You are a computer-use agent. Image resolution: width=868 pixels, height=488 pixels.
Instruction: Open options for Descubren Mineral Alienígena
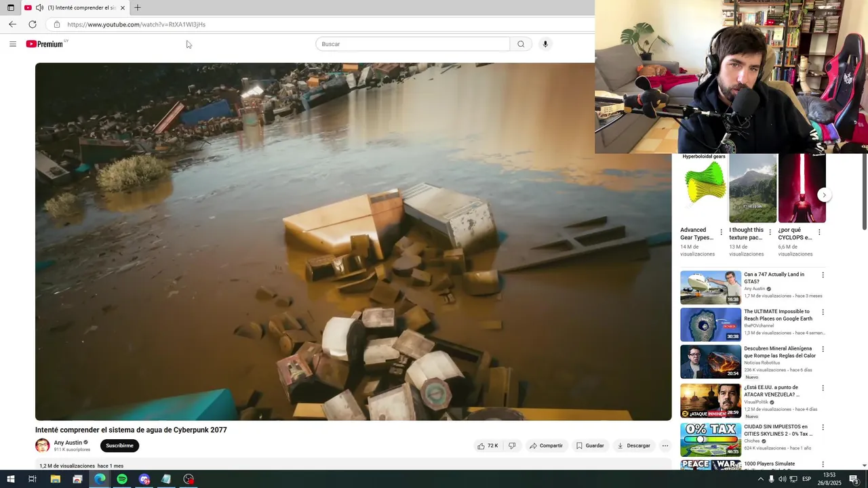click(823, 350)
